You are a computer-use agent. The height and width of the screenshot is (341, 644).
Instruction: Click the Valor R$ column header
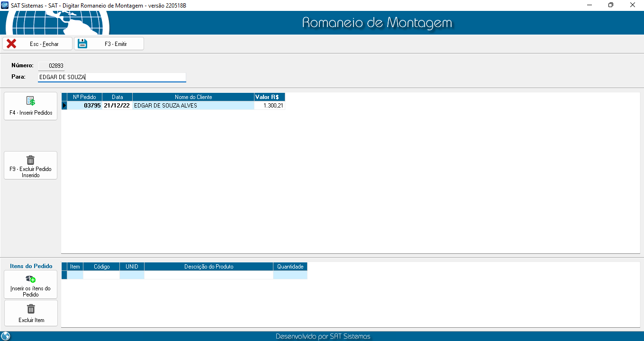tap(269, 97)
